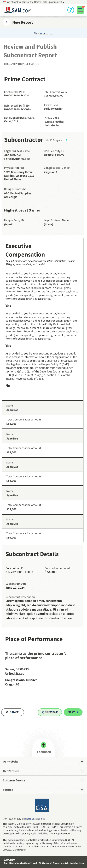Image resolution: width=87 pixels, height=868 pixels.
Task: Click the warning triangle icon
Action: coord(5,818)
